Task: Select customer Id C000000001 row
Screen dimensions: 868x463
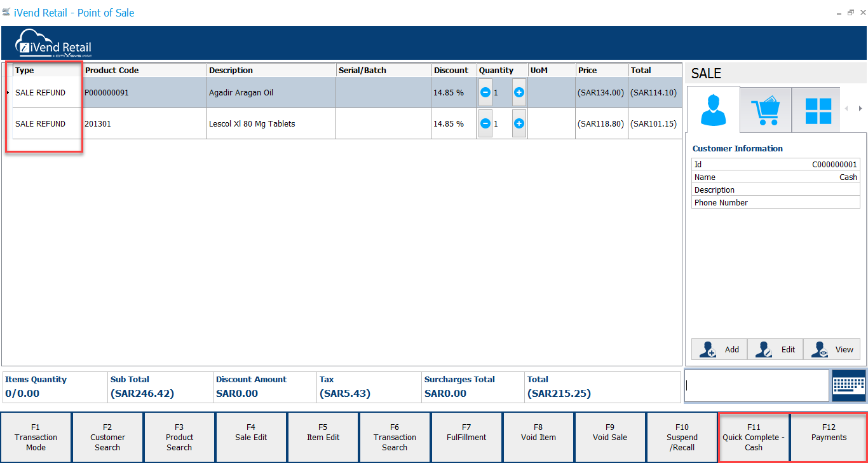Action: (776, 165)
